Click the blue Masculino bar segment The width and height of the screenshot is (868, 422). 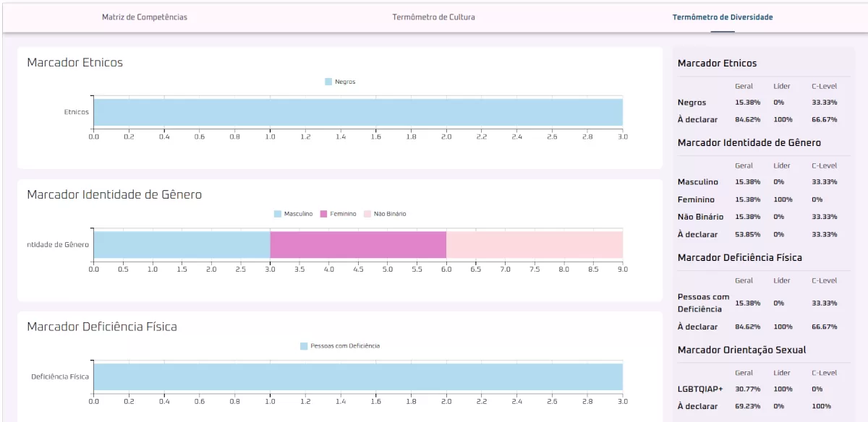[x=182, y=244]
